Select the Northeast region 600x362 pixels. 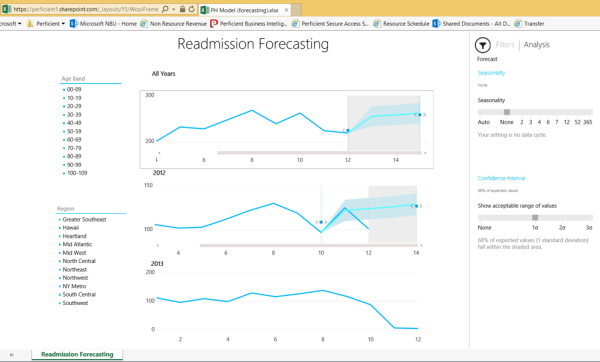point(75,269)
